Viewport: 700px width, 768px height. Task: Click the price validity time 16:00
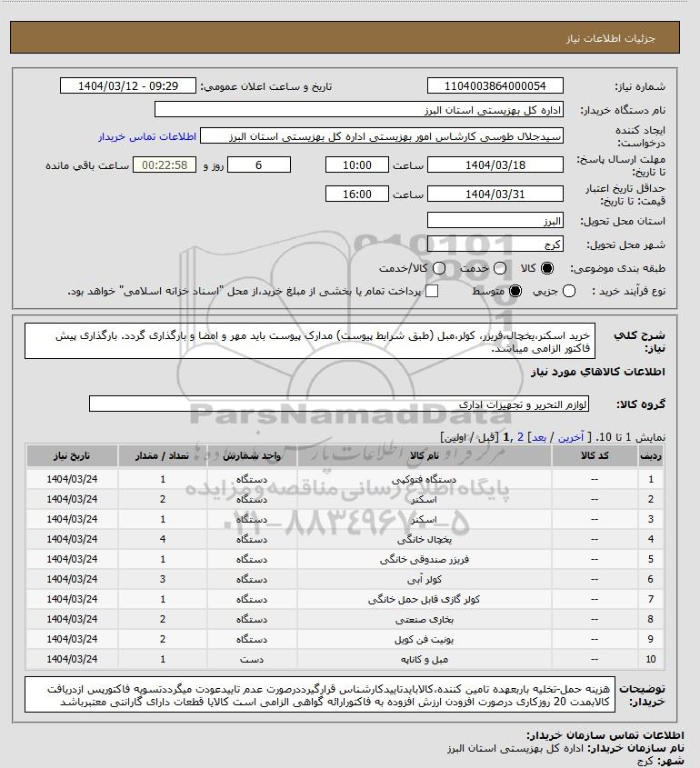click(x=357, y=194)
